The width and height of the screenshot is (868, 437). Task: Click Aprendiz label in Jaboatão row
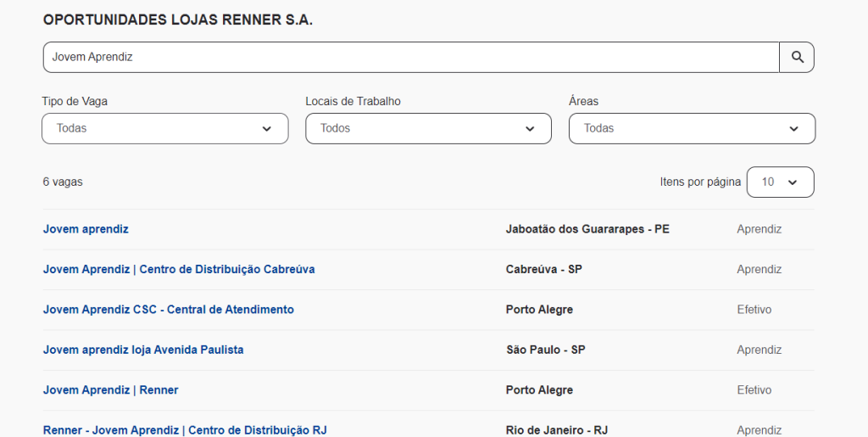[759, 229]
